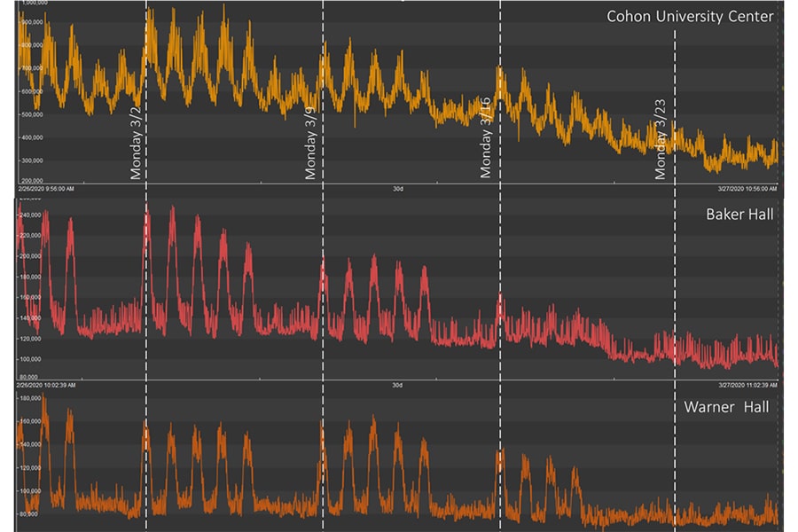Image resolution: width=798 pixels, height=532 pixels.
Task: Click the 900,000 y-axis value
Action: click(x=32, y=22)
